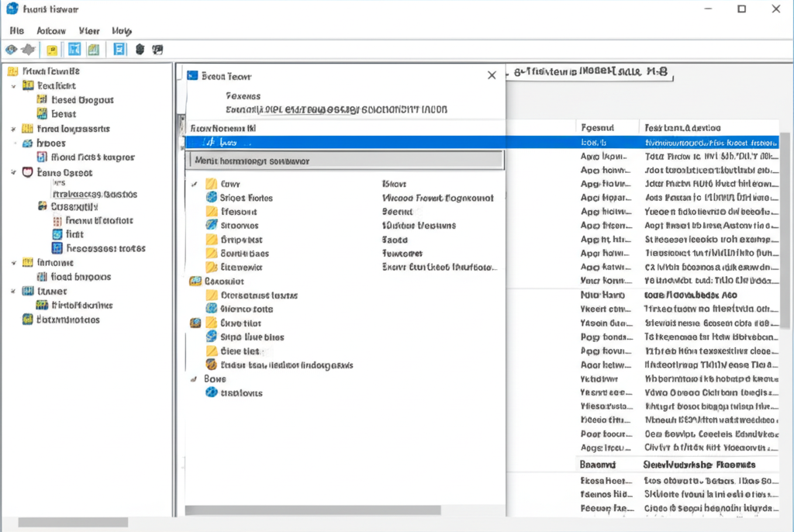Select the red-outlined icon node in left tree
The width and height of the screenshot is (794, 532).
28,172
